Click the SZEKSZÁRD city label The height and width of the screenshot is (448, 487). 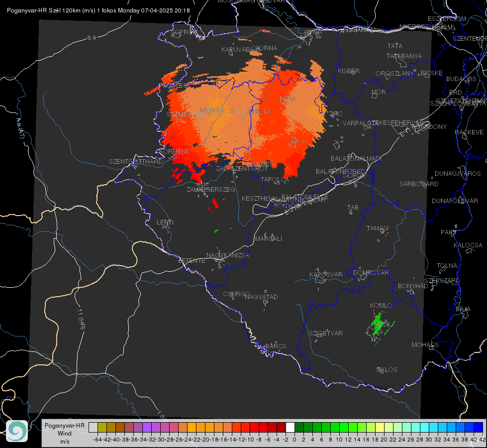442,281
